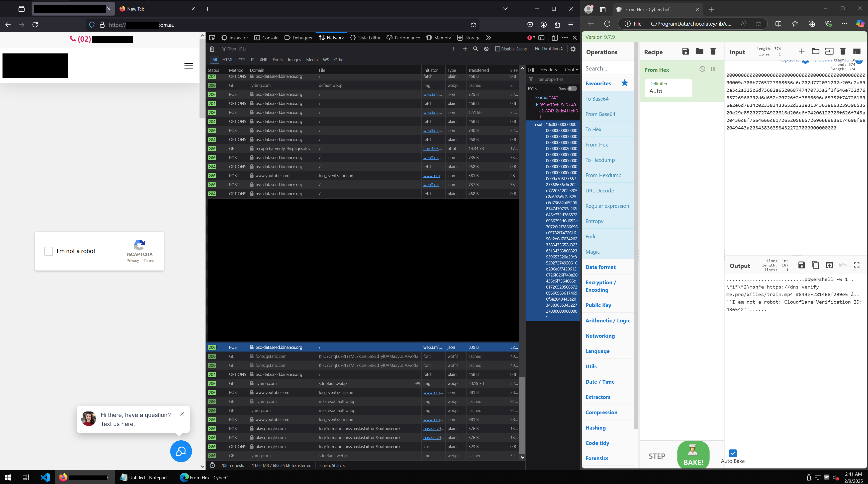This screenshot has height=484, width=868.
Task: Switch to Debugger tab
Action: coord(299,38)
